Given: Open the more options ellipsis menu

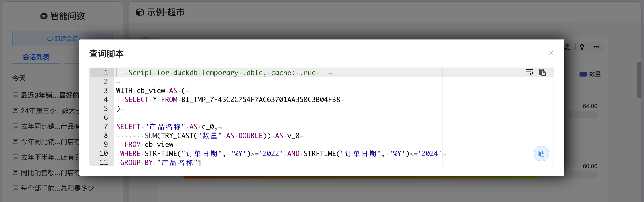Looking at the screenshot, I should (596, 47).
